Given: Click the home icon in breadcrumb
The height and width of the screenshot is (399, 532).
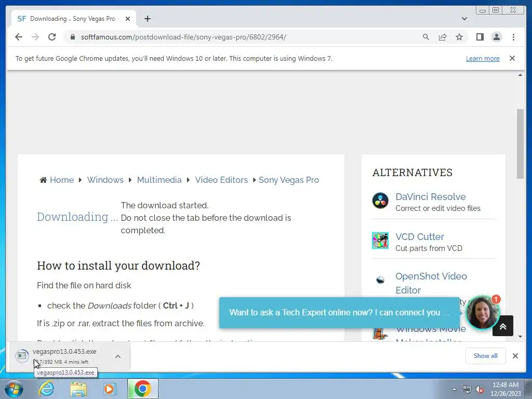Looking at the screenshot, I should pyautogui.click(x=43, y=180).
